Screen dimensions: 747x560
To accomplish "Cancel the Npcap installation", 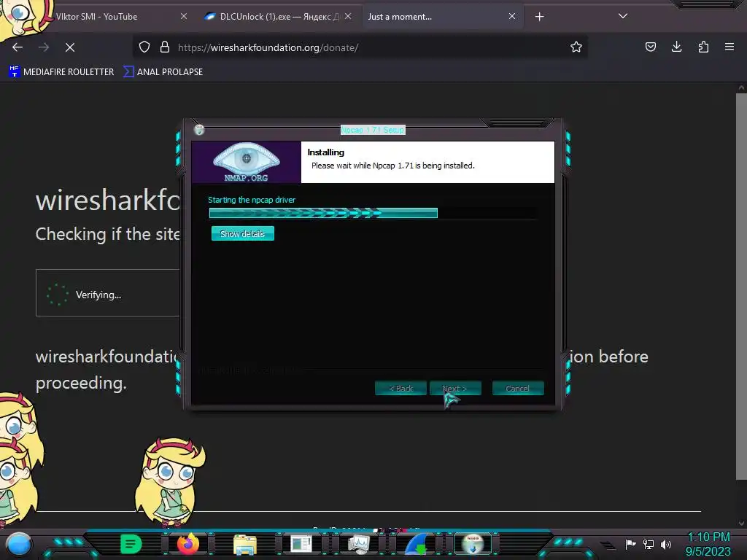I will (x=517, y=389).
